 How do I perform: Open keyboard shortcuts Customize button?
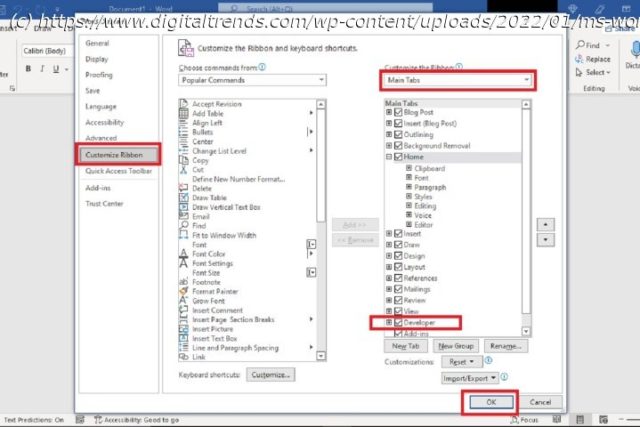click(271, 375)
